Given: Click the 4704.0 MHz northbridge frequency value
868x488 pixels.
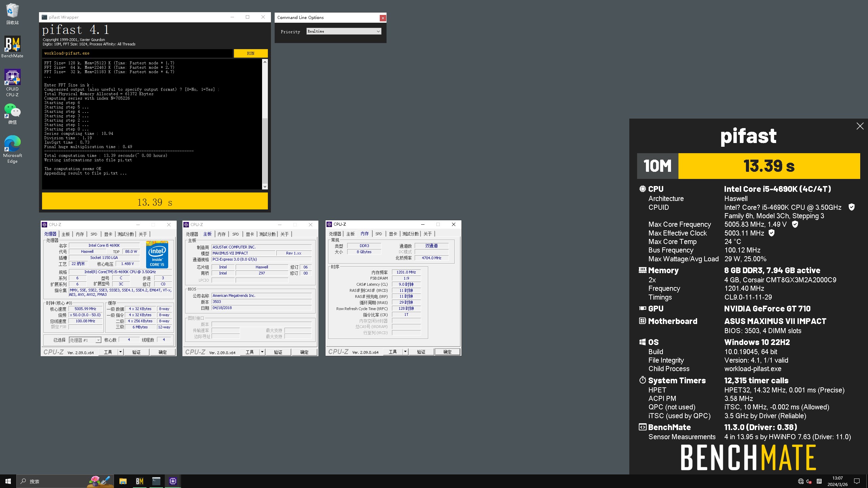Looking at the screenshot, I should pos(432,258).
